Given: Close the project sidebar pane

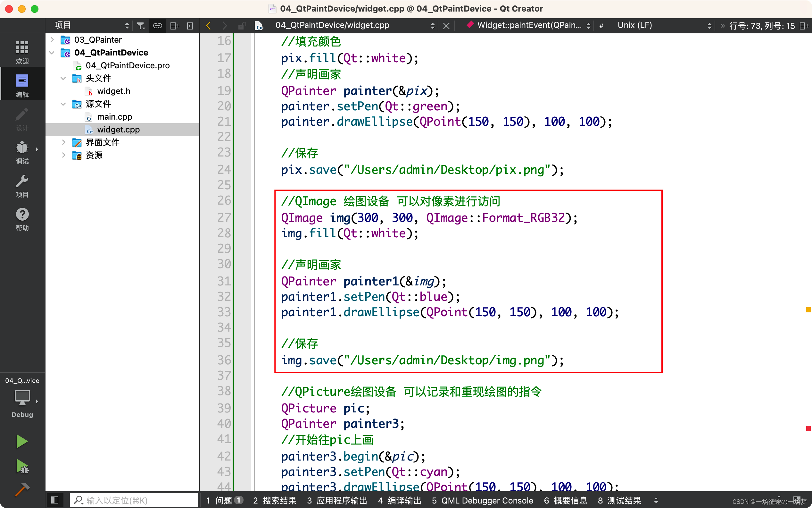Looking at the screenshot, I should pyautogui.click(x=190, y=26).
